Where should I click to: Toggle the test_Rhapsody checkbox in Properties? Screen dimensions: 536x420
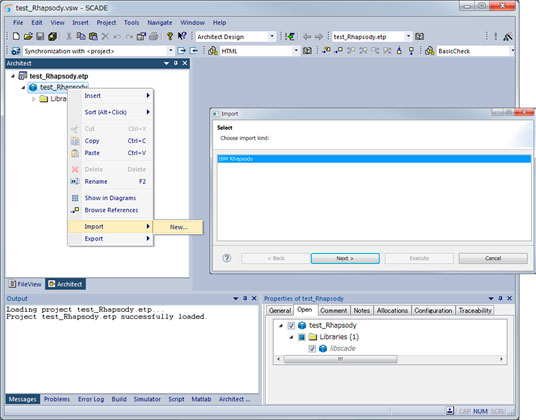point(291,325)
